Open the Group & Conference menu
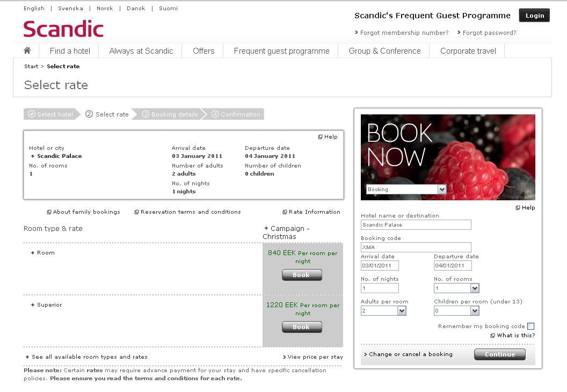This screenshot has width=567, height=392. click(385, 51)
